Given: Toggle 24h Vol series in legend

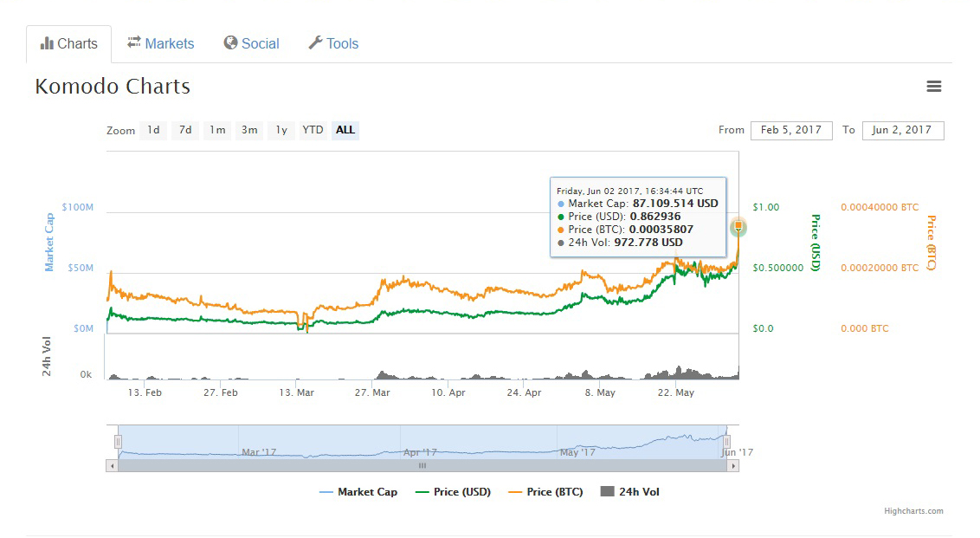Looking at the screenshot, I should pyautogui.click(x=630, y=492).
